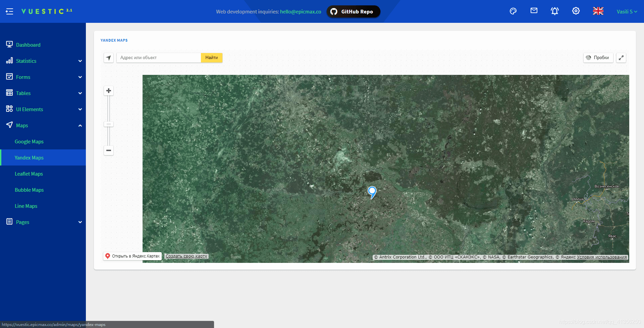Click the map zoom slider handle
This screenshot has width=644, height=328.
click(109, 124)
